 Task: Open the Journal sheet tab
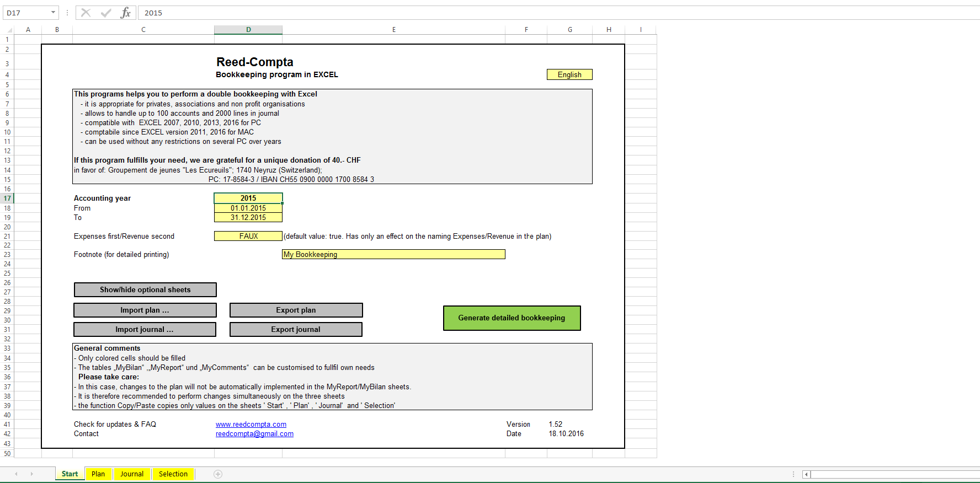pos(132,474)
